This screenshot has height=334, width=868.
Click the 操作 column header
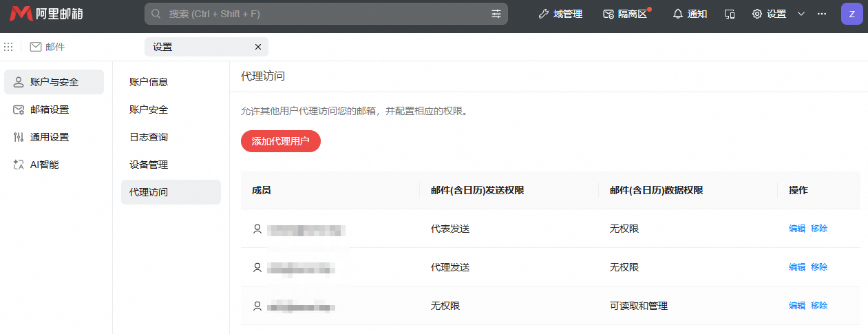click(798, 190)
